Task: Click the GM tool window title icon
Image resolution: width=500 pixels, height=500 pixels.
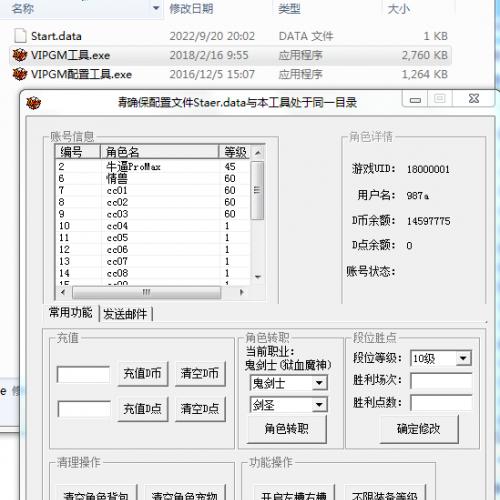Action: [33, 102]
